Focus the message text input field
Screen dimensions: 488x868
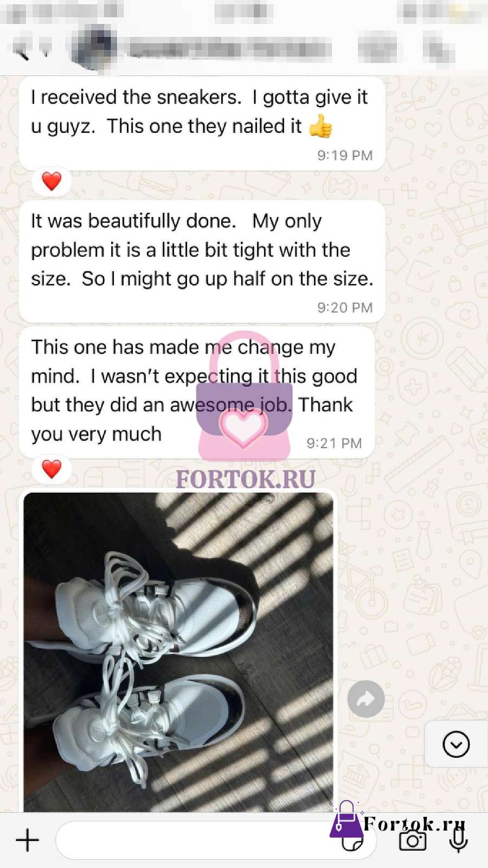coord(216,840)
